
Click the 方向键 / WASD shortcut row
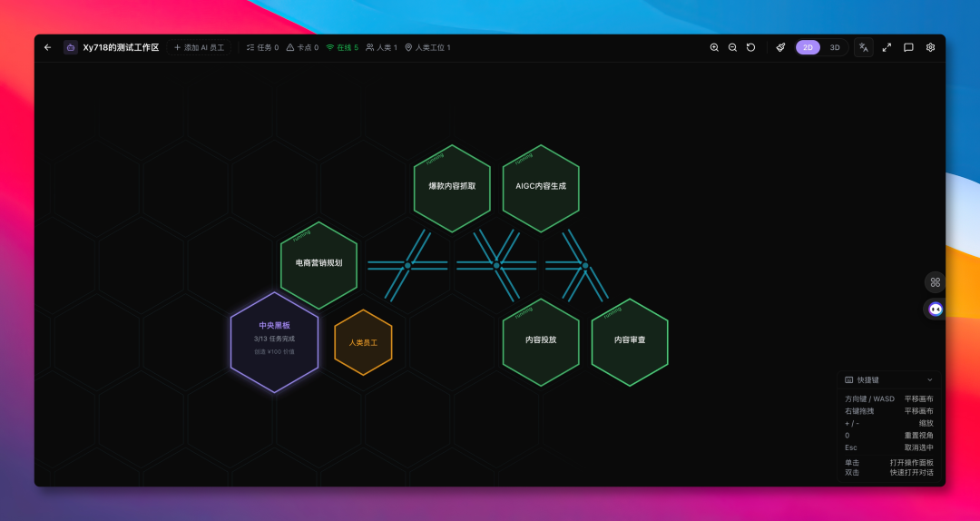pyautogui.click(x=889, y=398)
